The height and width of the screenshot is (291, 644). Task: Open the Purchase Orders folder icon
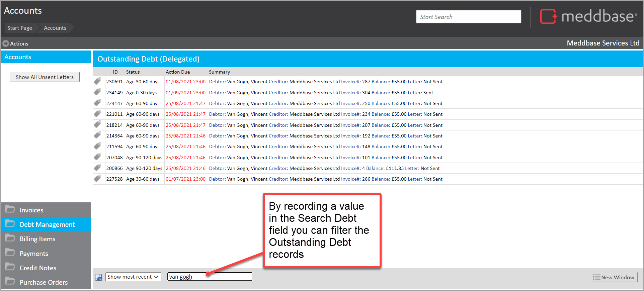[10, 281]
